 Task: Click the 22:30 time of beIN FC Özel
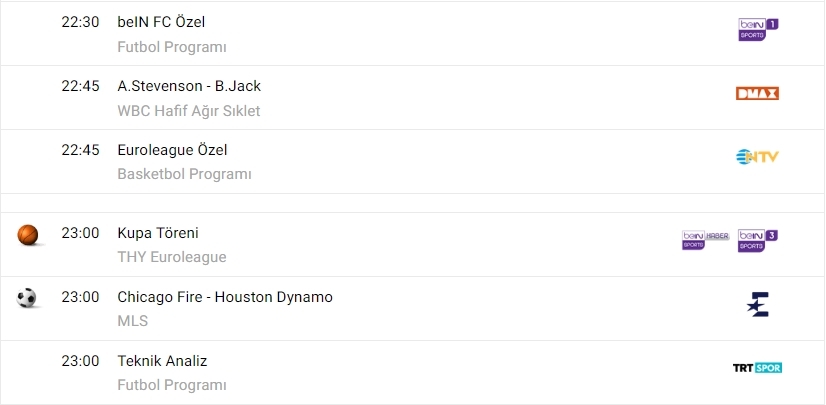pos(80,22)
